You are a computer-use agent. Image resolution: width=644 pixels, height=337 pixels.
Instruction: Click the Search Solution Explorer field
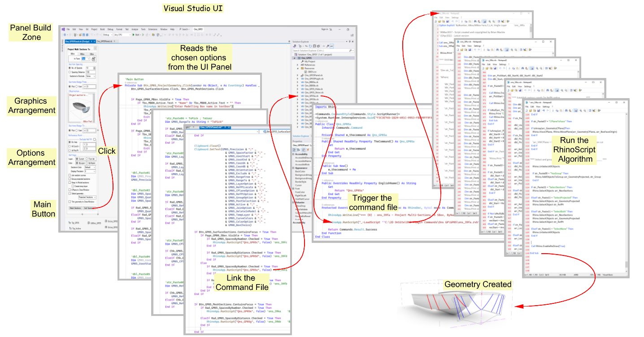323,51
